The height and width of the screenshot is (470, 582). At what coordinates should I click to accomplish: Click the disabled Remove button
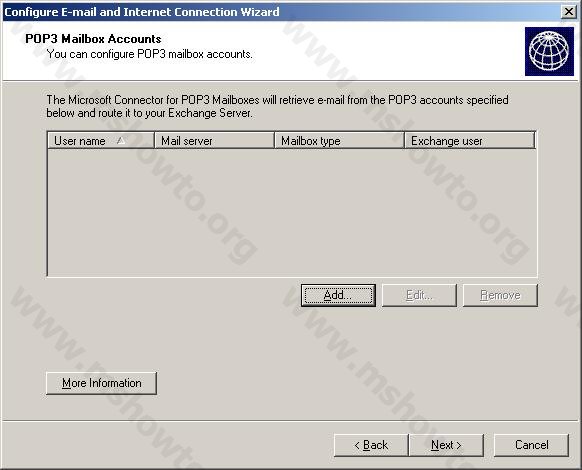pyautogui.click(x=500, y=296)
